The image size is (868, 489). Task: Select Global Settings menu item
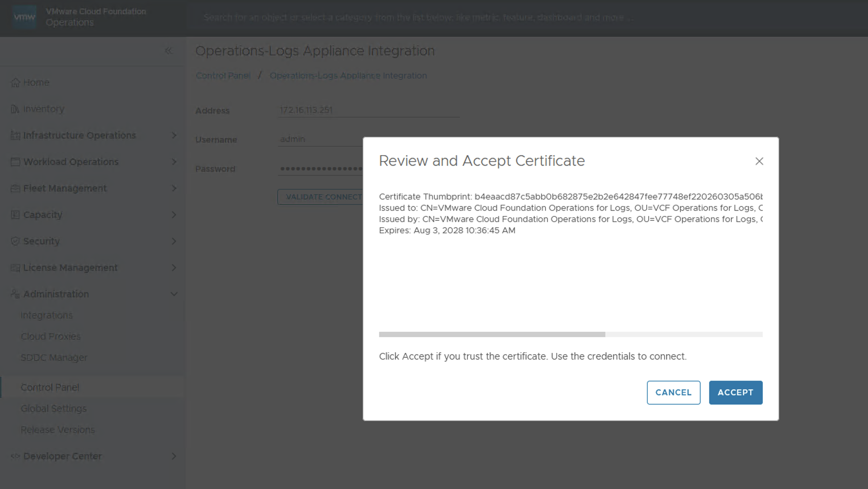tap(54, 409)
